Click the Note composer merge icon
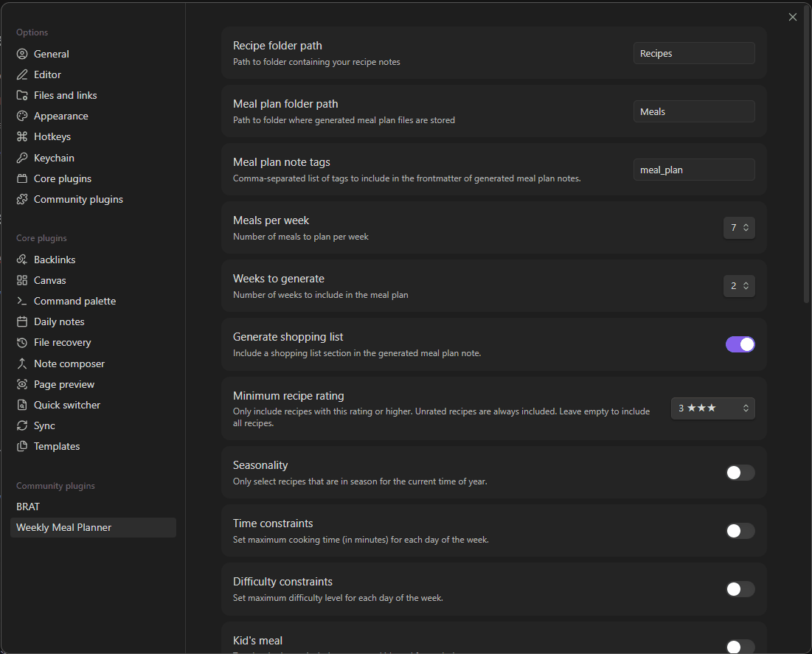The width and height of the screenshot is (812, 654). coord(21,363)
